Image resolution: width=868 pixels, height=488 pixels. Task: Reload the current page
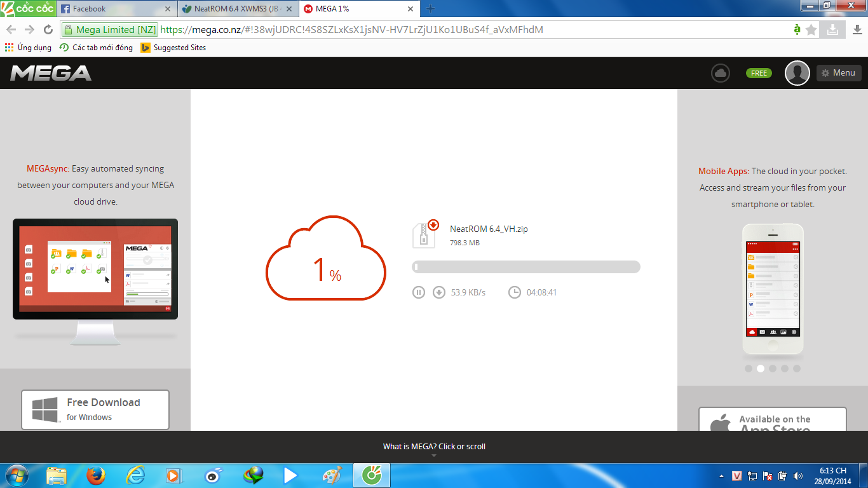click(48, 29)
